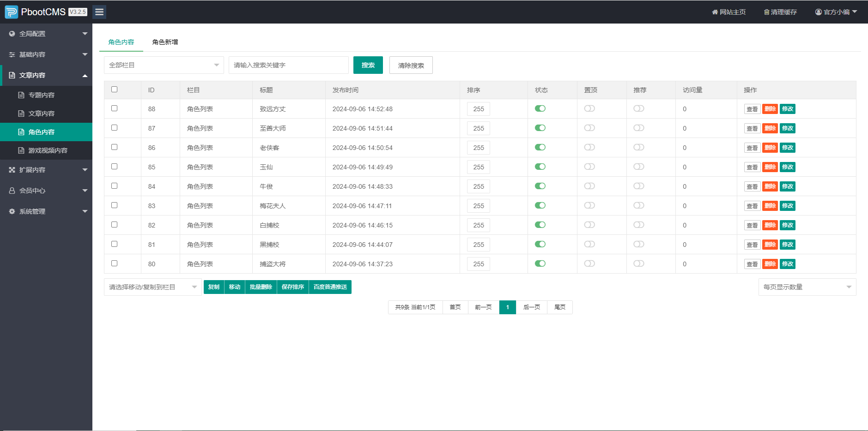Click the file icon beside 专题内容
The width and height of the screenshot is (868, 431).
21,95
